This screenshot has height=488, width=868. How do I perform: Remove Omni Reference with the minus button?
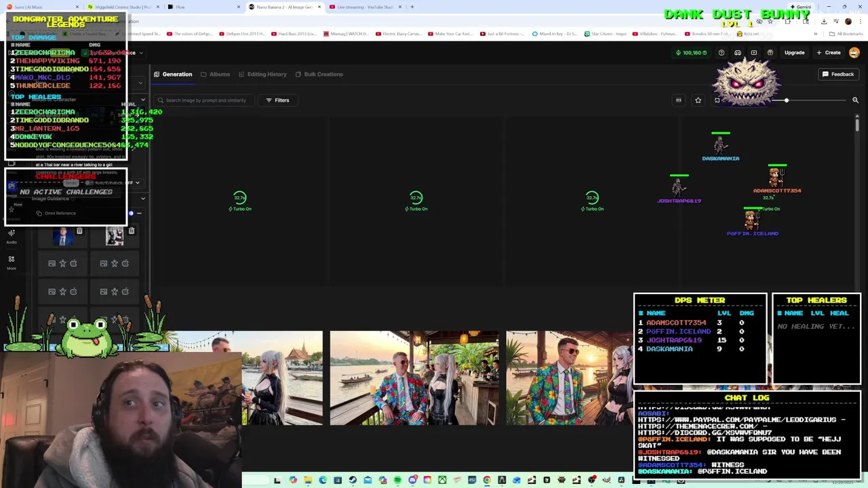140,213
